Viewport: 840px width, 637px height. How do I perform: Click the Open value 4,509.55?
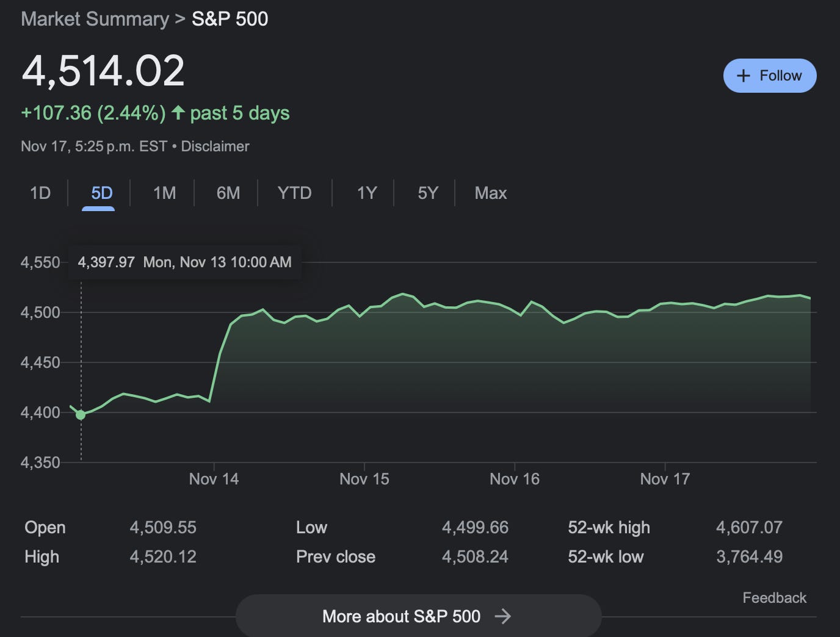(163, 527)
